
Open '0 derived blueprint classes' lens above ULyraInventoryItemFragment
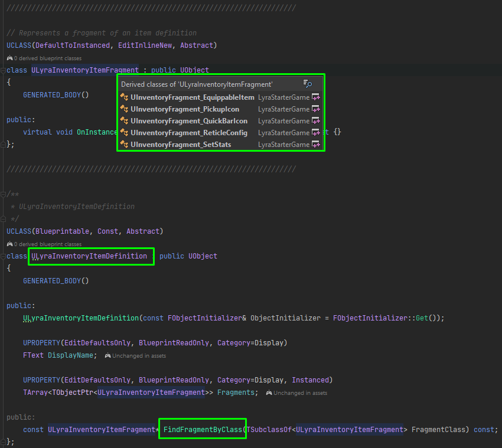(x=48, y=58)
